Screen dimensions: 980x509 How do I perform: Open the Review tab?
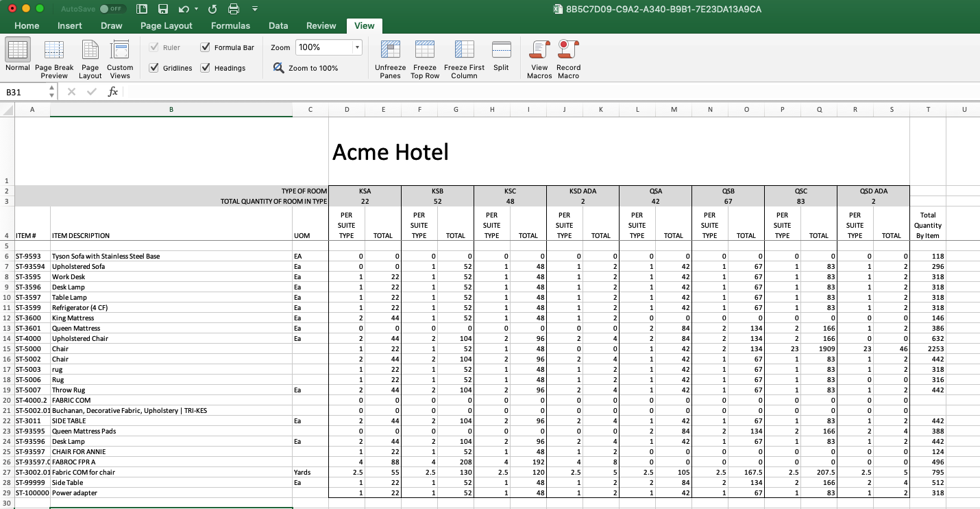[321, 25]
